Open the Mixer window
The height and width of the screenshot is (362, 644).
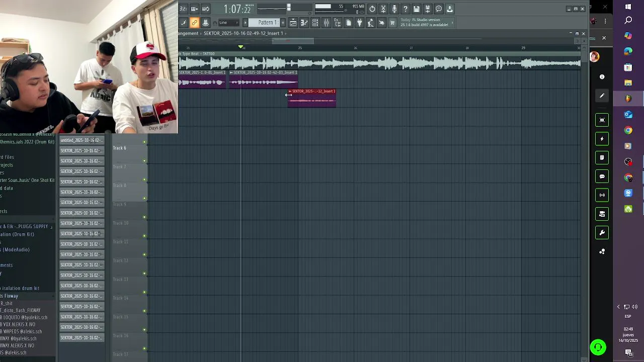click(x=326, y=23)
